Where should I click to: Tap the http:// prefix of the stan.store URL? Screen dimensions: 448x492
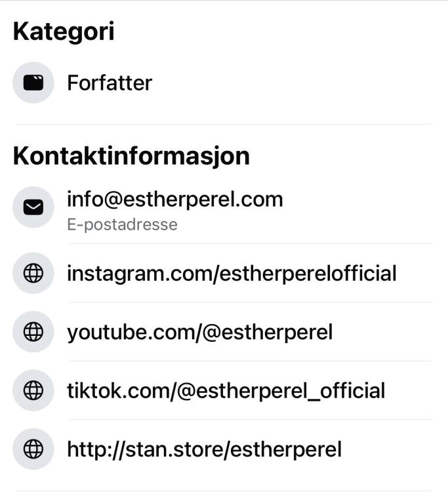[x=96, y=449]
